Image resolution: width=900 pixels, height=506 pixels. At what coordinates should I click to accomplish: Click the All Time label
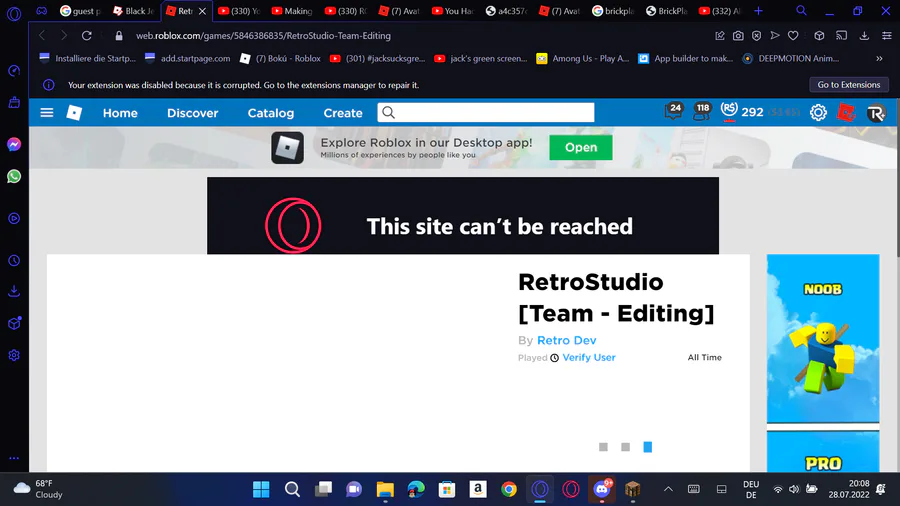pos(704,357)
